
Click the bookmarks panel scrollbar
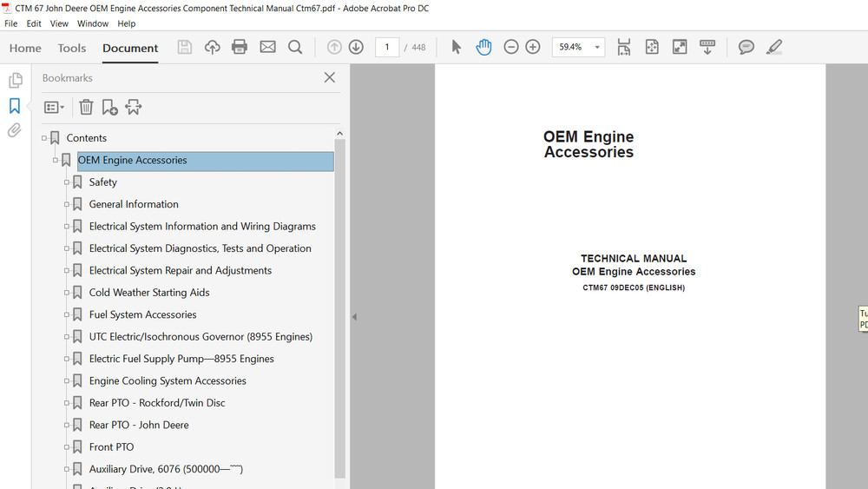(340, 308)
